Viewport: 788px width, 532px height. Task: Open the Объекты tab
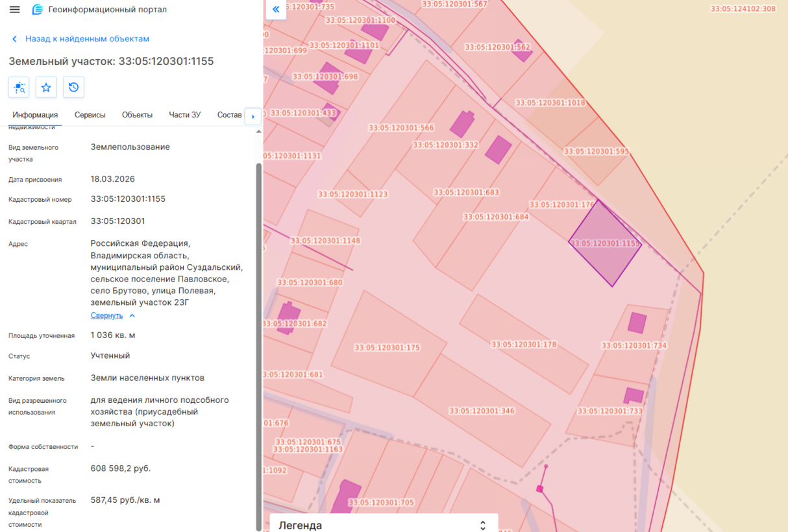coord(137,115)
